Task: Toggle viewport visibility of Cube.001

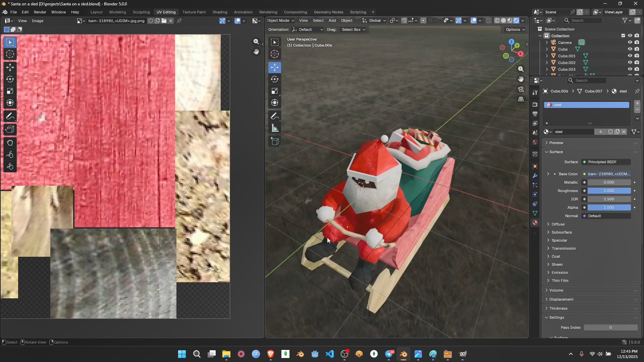Action: point(630,56)
